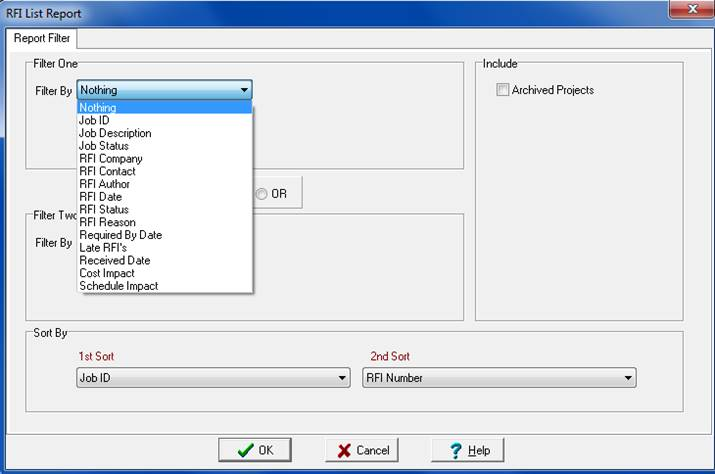
Task: Click the OK button
Action: point(255,450)
